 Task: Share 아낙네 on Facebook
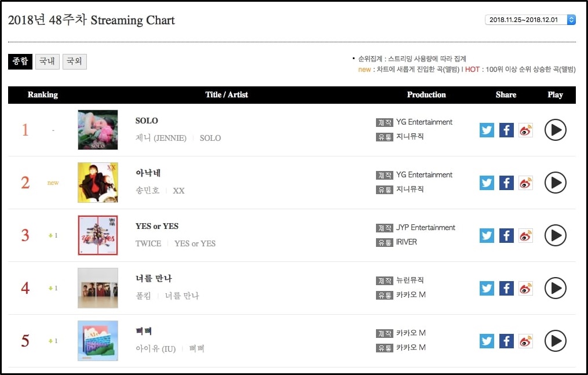(506, 183)
